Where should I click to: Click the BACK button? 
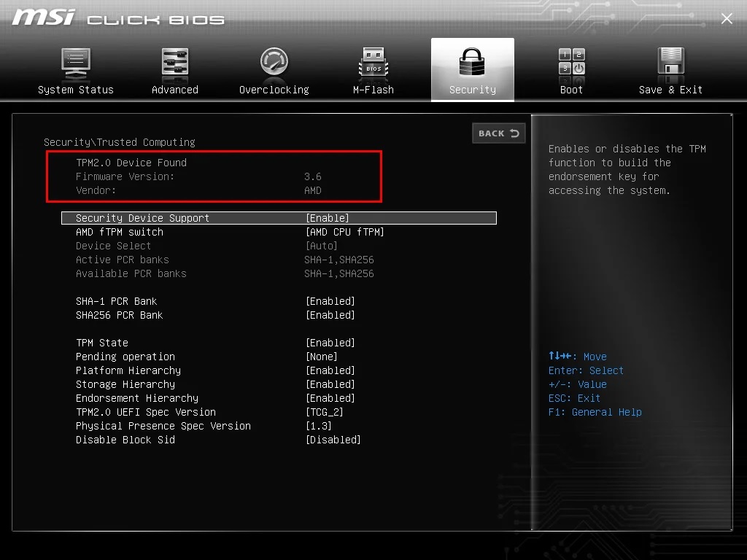point(499,133)
